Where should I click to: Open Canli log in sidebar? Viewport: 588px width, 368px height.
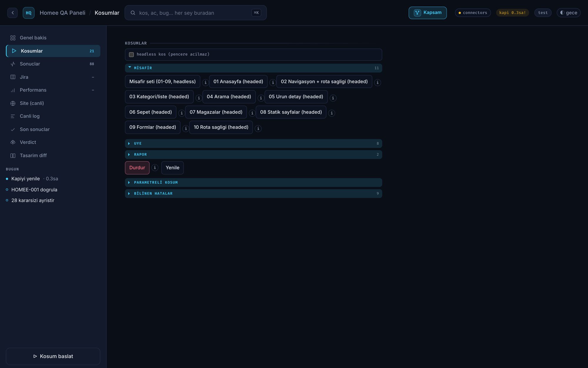[53, 116]
